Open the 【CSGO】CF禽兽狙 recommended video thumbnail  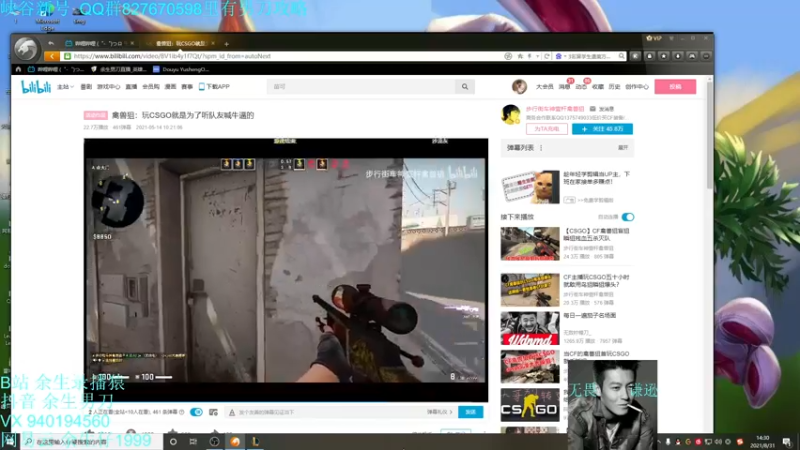tap(530, 244)
